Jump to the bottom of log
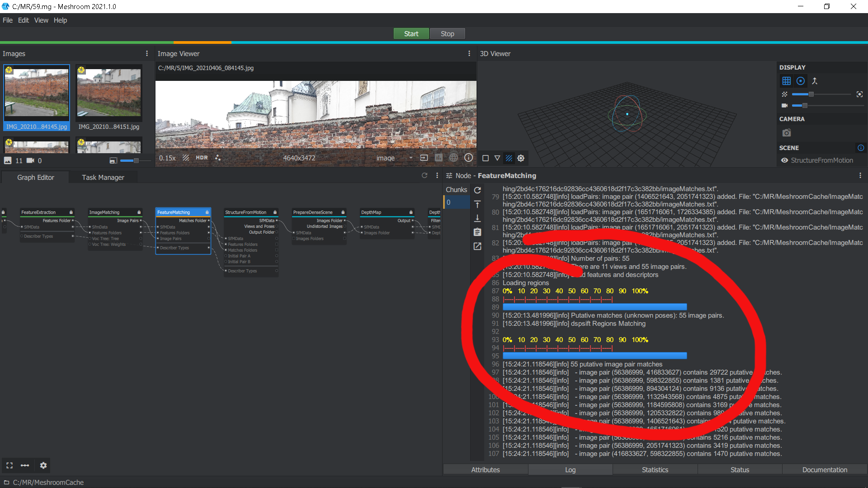 (477, 218)
